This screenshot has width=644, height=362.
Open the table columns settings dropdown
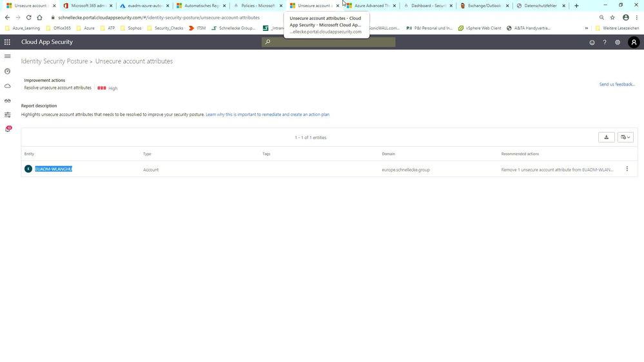click(x=625, y=137)
